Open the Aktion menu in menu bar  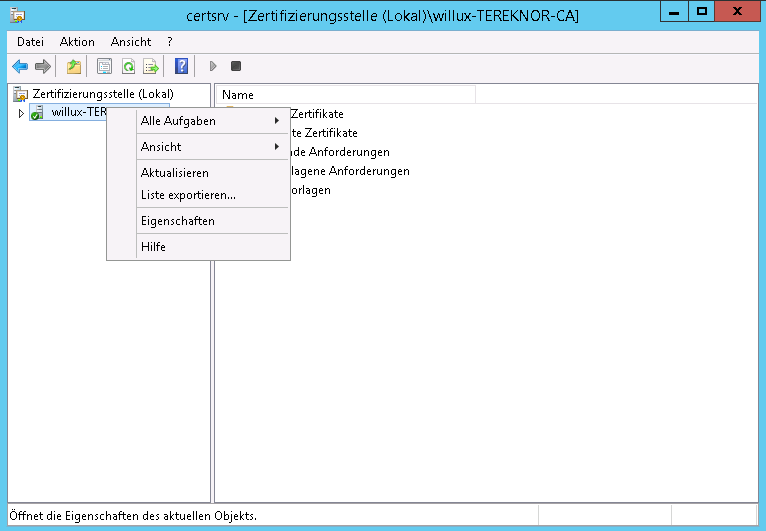coord(77,42)
